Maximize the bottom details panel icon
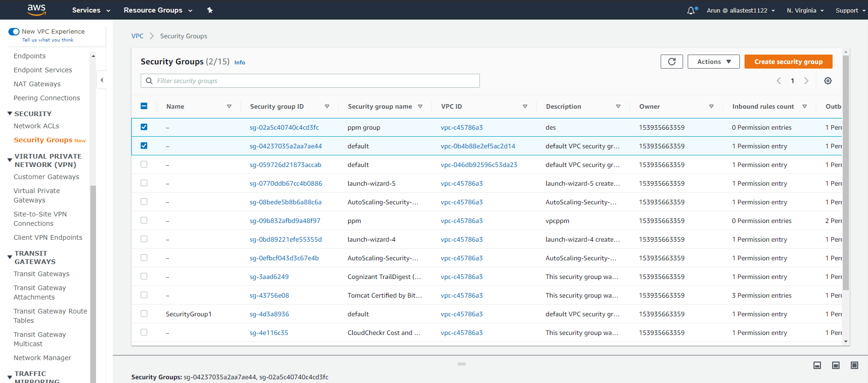The image size is (868, 383). coord(854,365)
